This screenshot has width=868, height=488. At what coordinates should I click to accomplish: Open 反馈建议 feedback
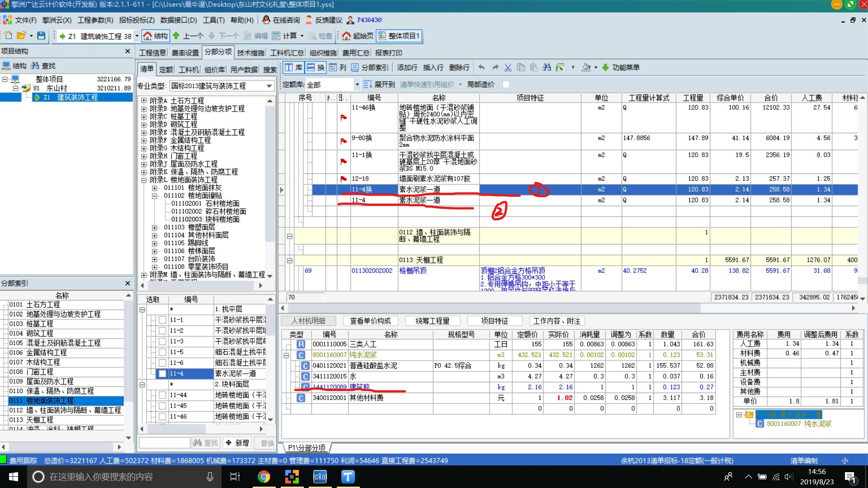coord(324,20)
